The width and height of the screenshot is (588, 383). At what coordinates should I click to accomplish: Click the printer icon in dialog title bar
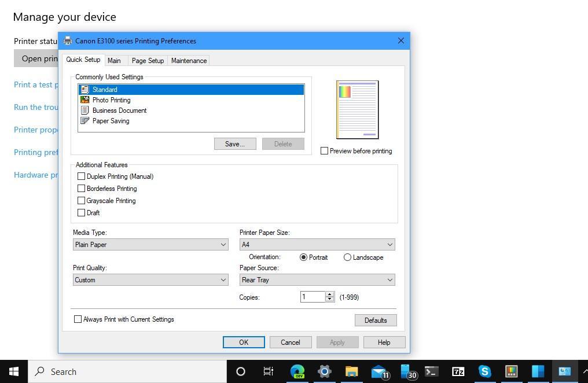pyautogui.click(x=68, y=41)
